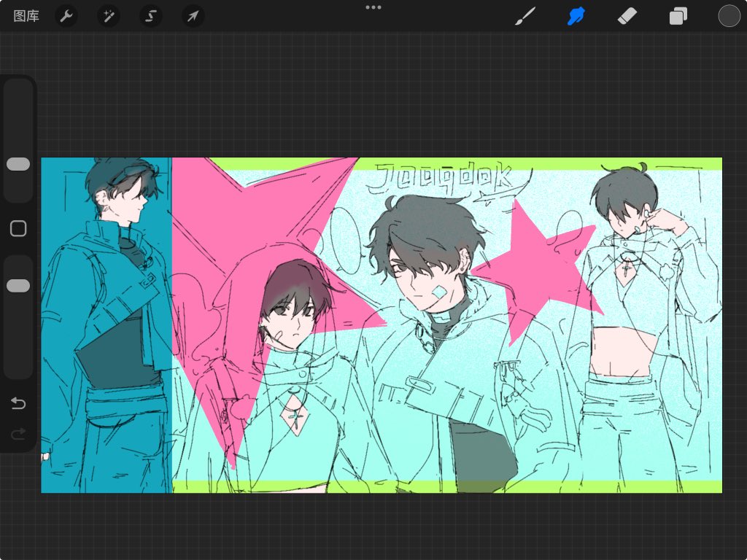Select the Eraser tool
Viewport: 747px width, 560px height.
pos(627,16)
